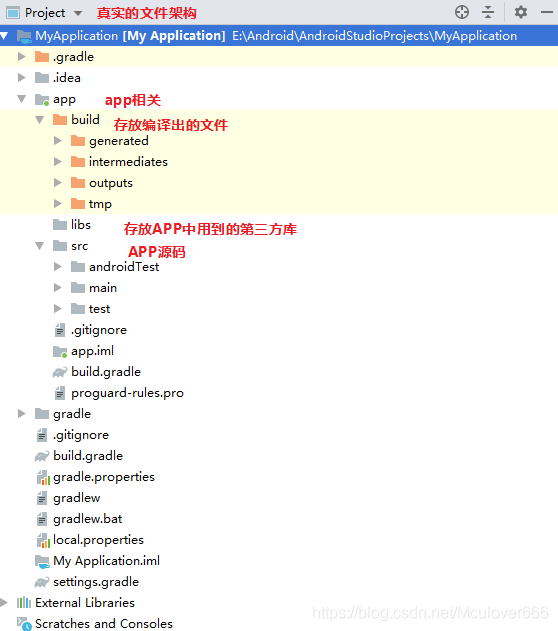
Task: Collapse the build folder arrow
Action: (x=39, y=120)
